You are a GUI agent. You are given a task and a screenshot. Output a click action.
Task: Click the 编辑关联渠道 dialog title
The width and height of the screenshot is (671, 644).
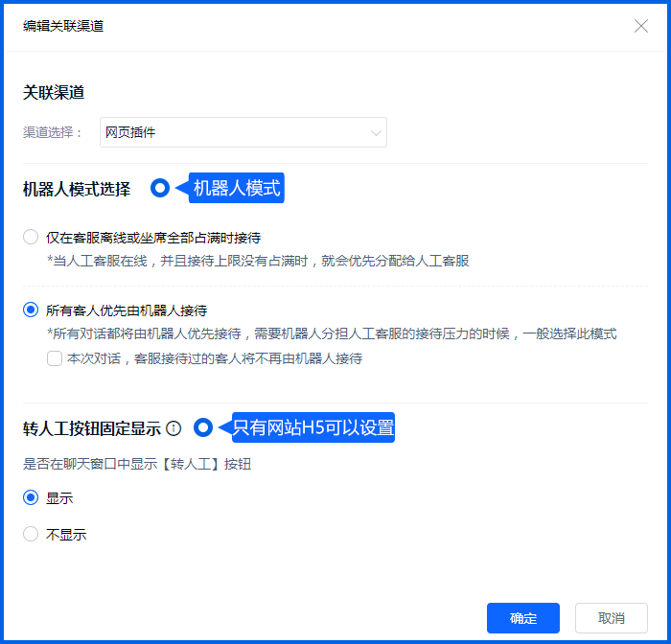pos(63,26)
